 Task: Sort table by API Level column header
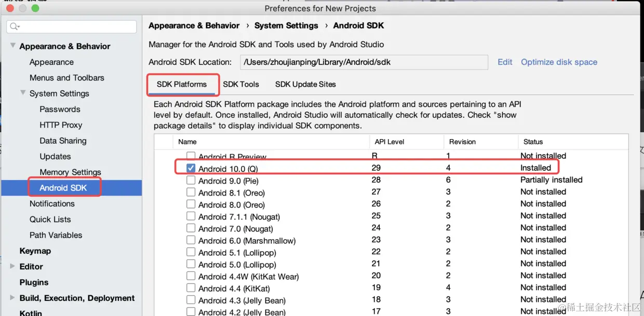[406, 142]
